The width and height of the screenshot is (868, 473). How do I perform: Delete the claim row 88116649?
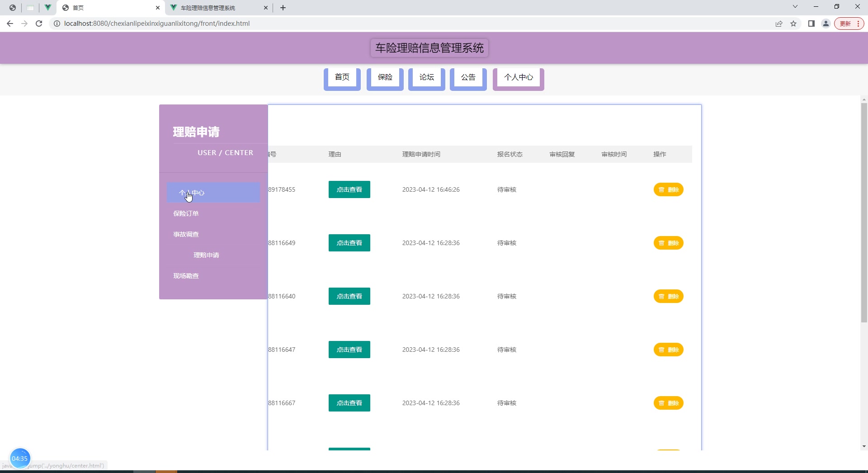[668, 243]
